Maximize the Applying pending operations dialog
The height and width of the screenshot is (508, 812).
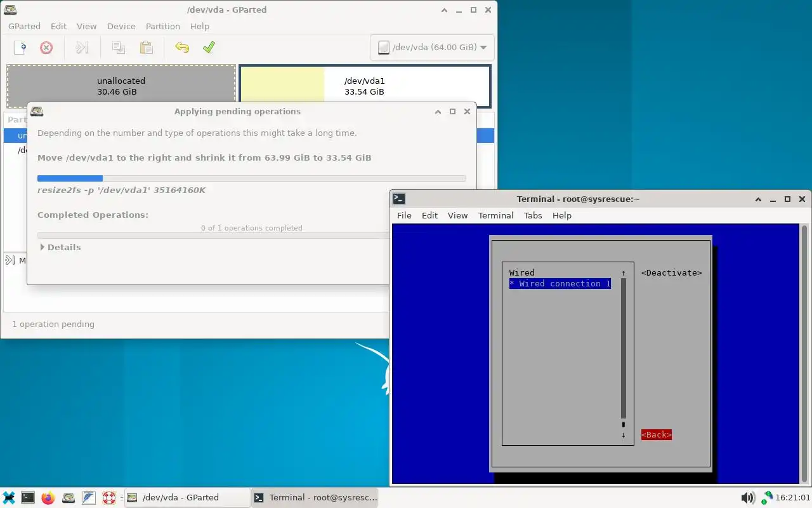pos(452,111)
